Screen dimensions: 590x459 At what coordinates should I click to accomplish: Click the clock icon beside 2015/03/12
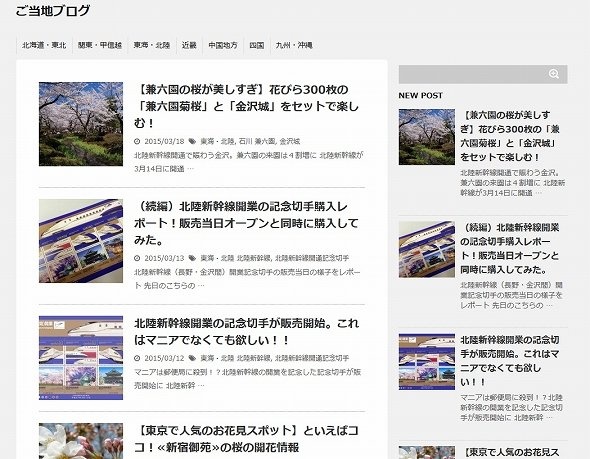(137, 358)
